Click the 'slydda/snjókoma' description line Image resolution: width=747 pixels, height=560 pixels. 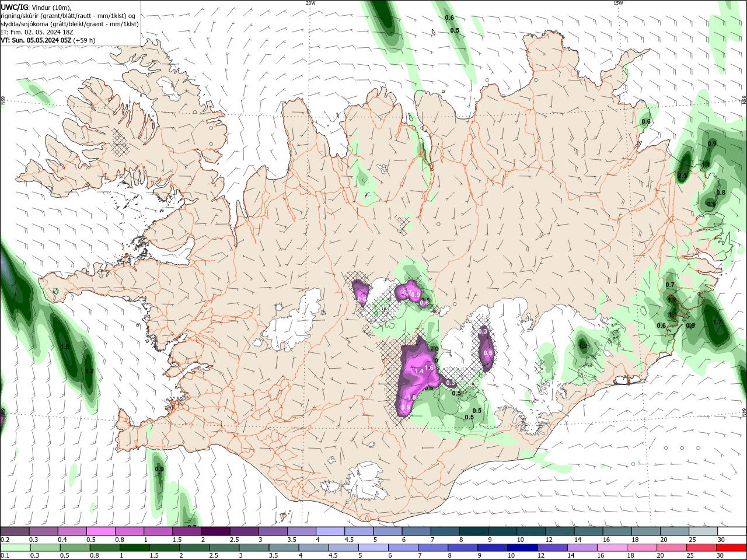click(69, 24)
